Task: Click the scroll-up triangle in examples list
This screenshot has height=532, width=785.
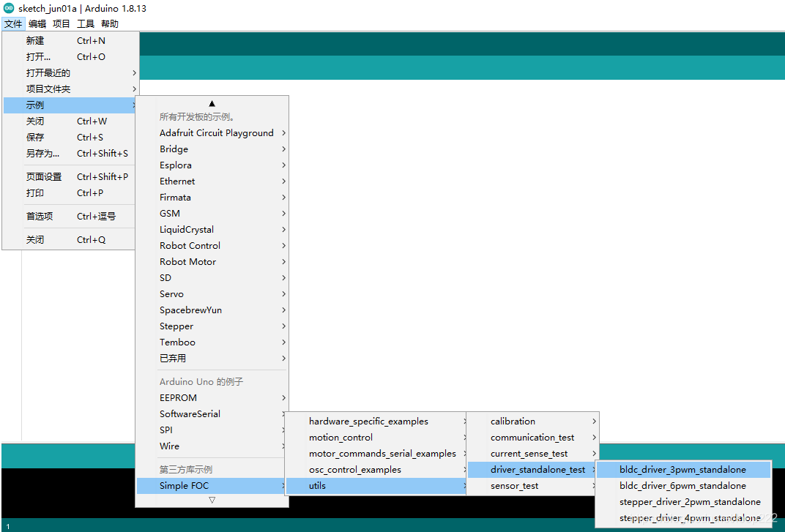Action: (212, 104)
